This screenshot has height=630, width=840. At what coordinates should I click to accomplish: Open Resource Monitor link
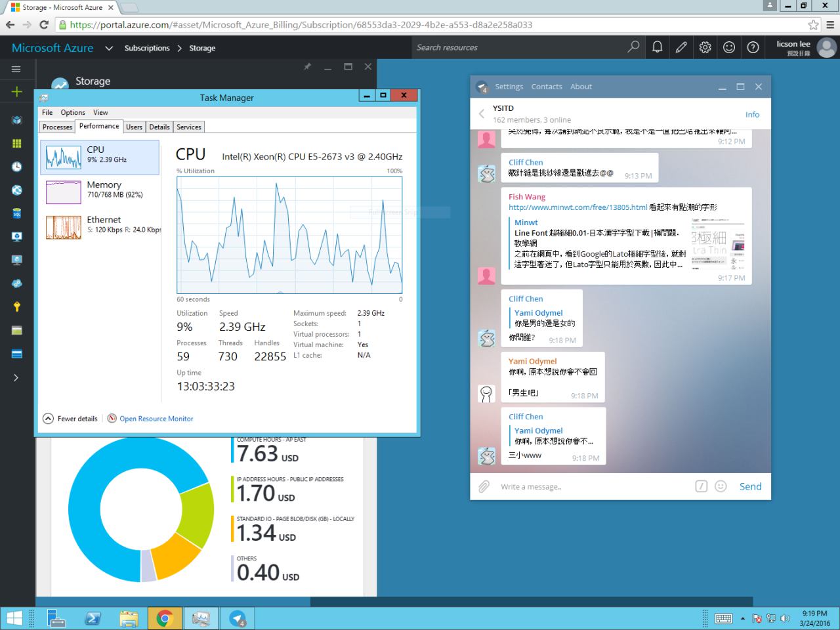click(156, 419)
